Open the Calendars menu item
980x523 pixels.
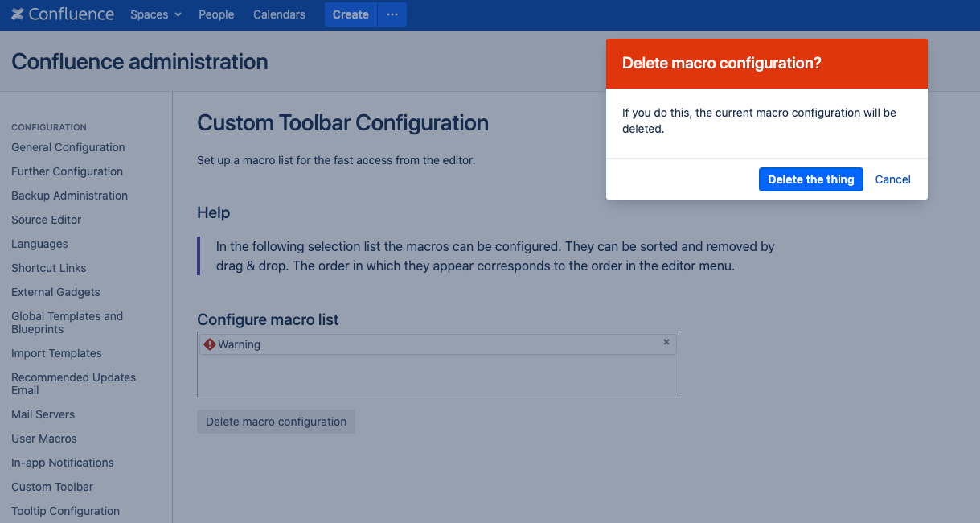tap(279, 14)
